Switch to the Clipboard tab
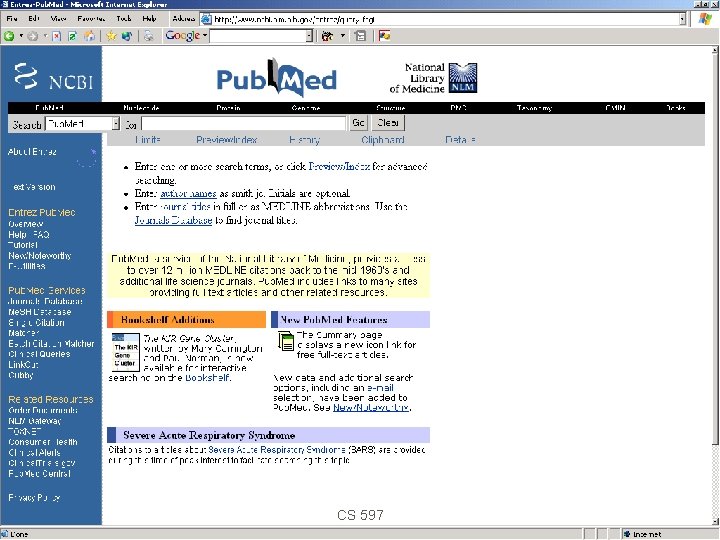Image resolution: width=720 pixels, height=540 pixels. (382, 140)
